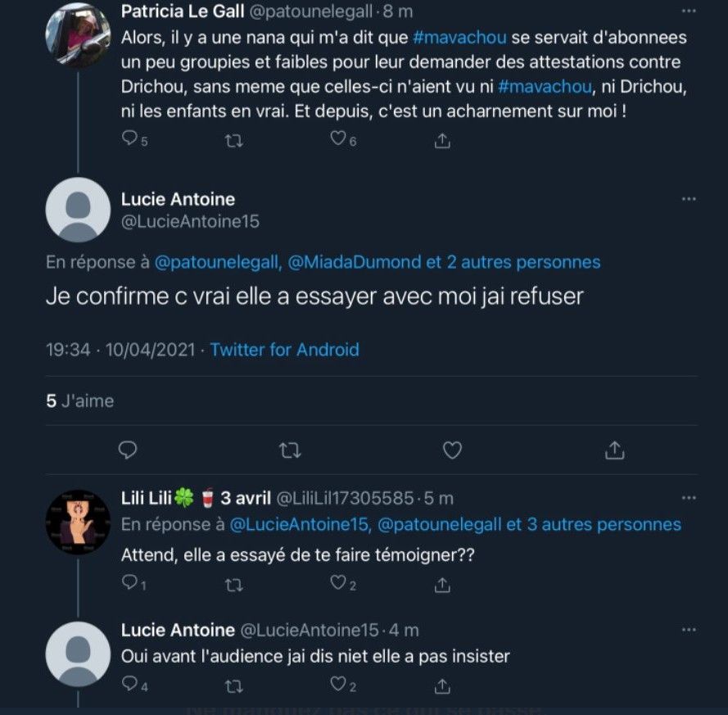This screenshot has width=728, height=715.
Task: Open the Twitter for Android source link
Action: pyautogui.click(x=284, y=350)
